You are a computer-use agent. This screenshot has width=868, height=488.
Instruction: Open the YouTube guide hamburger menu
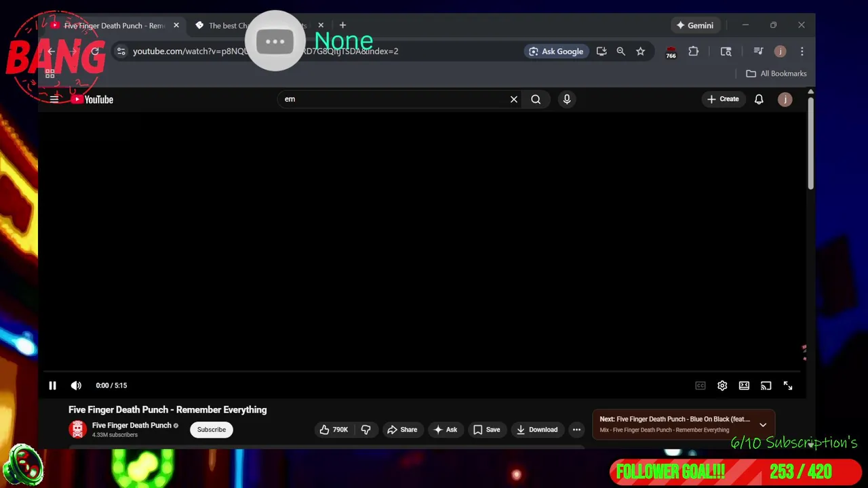(54, 100)
